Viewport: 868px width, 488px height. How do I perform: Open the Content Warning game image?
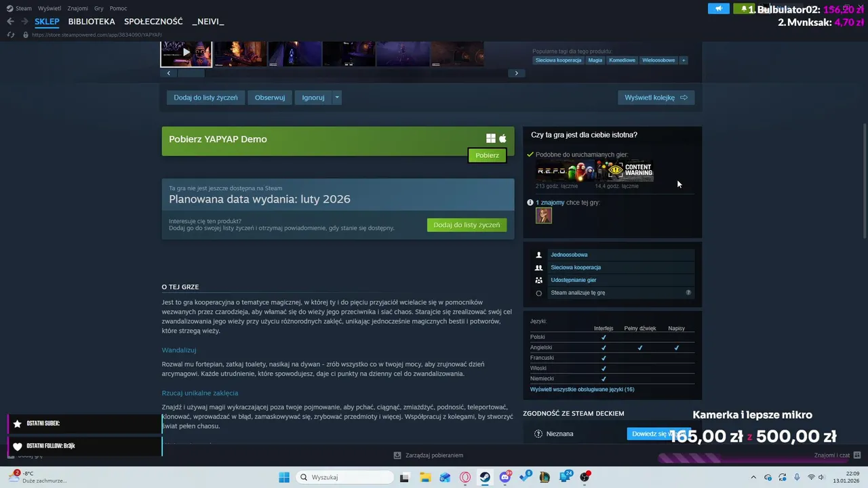[625, 171]
